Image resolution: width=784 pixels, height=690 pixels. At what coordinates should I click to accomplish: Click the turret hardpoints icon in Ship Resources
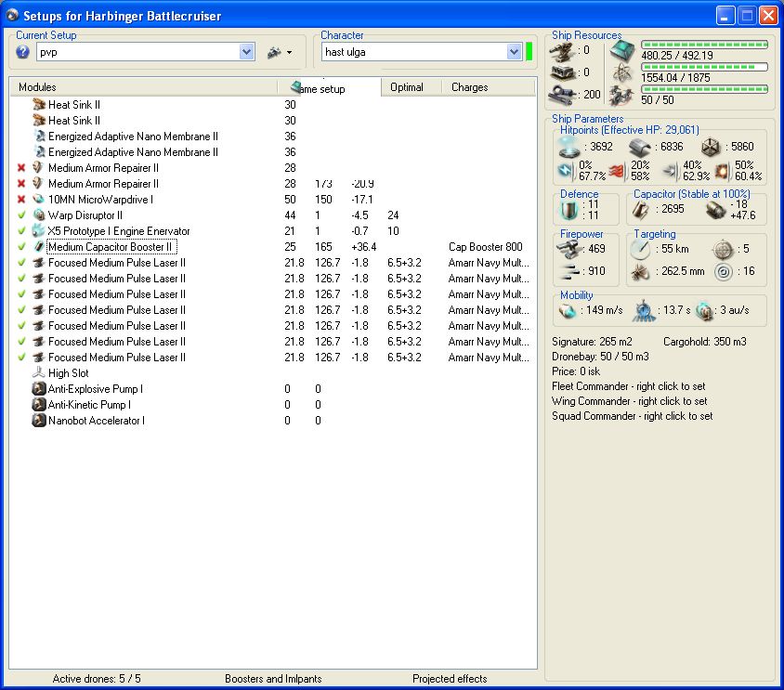(x=563, y=50)
